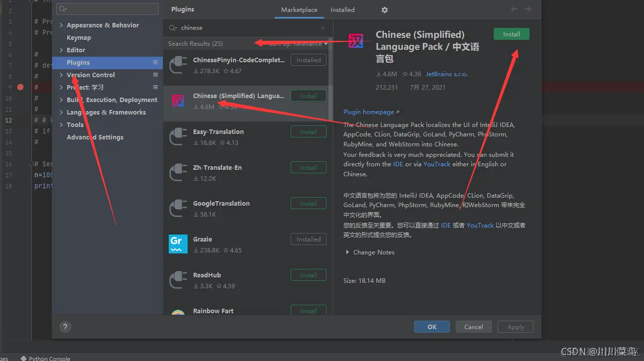This screenshot has width=644, height=361.
Task: Click the Size: 18.14 MB text
Action: click(x=364, y=281)
